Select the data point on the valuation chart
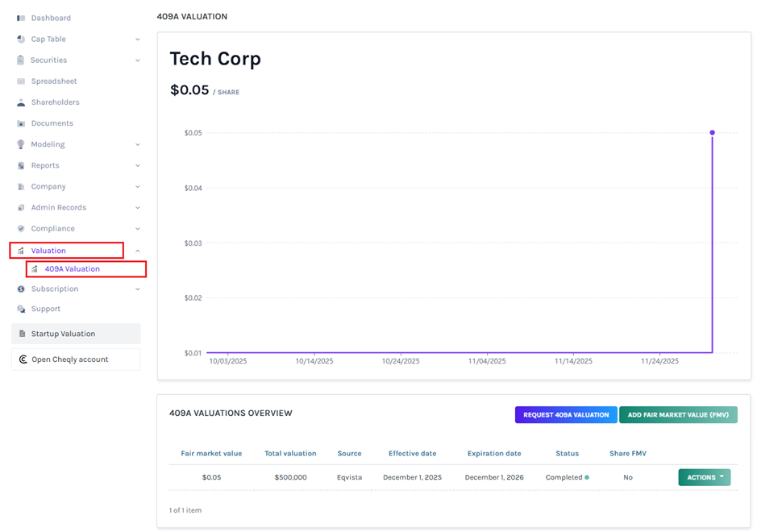Screen dimensions: 757x532 tap(712, 132)
